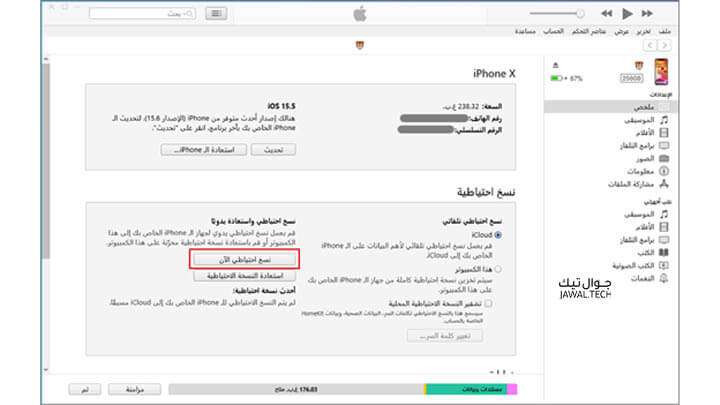The width and height of the screenshot is (720, 405).
Task: Click the scrollbar up arrow at top left
Action: click(x=46, y=59)
